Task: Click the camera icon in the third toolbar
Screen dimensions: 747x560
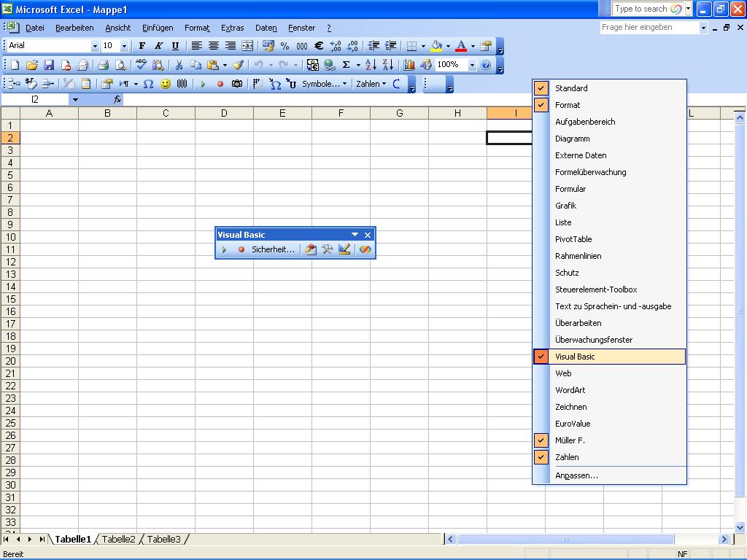Action: pyautogui.click(x=237, y=85)
